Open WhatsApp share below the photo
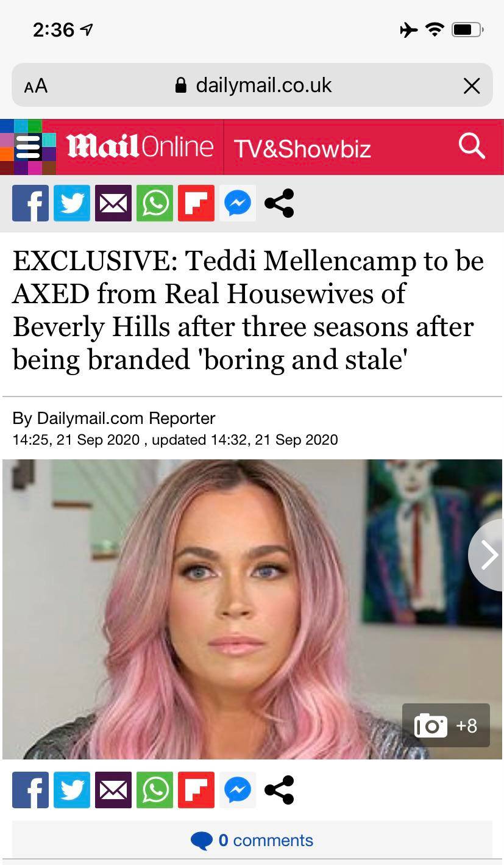This screenshot has width=504, height=865. click(x=155, y=790)
